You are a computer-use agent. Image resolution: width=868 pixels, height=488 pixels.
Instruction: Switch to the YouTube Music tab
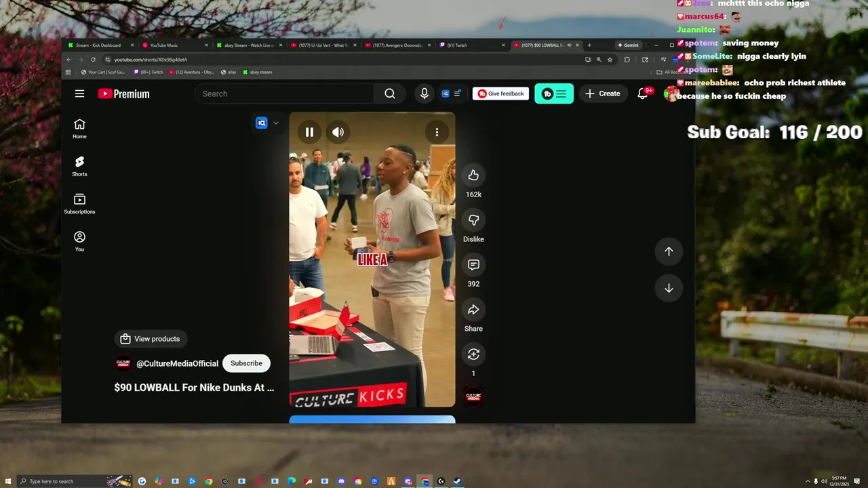(174, 45)
